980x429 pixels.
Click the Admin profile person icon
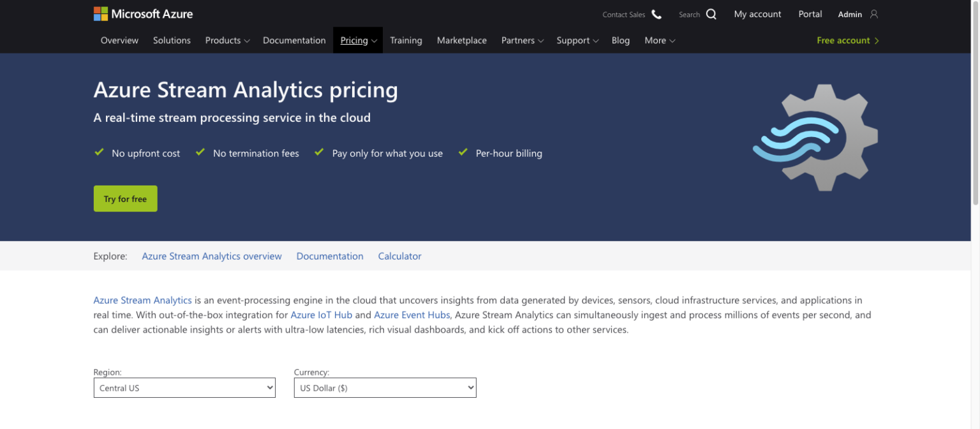[874, 13]
